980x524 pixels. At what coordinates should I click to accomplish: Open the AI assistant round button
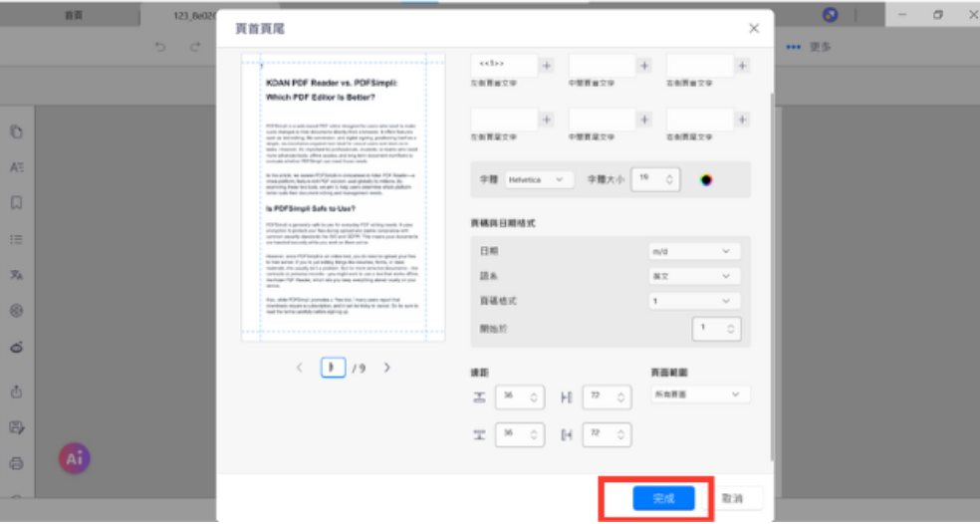(75, 458)
